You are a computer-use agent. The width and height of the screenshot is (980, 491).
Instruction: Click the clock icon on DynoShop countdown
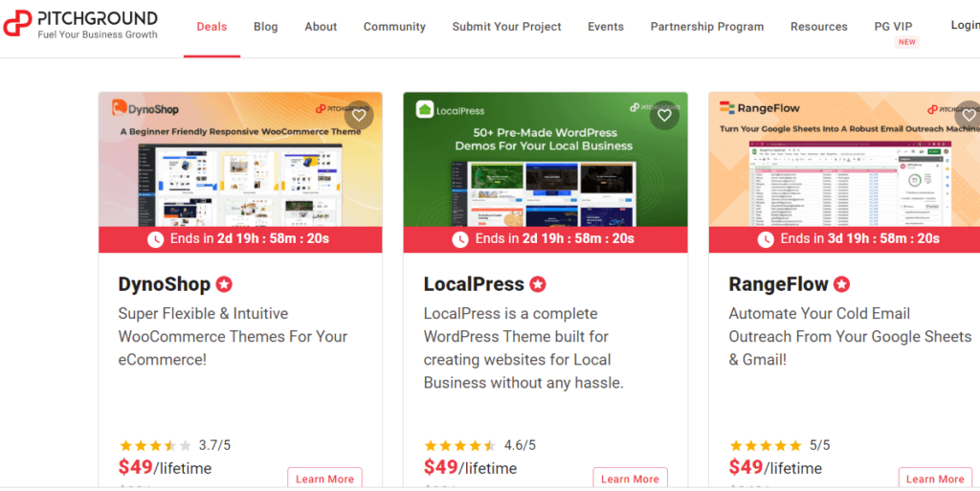pyautogui.click(x=155, y=239)
